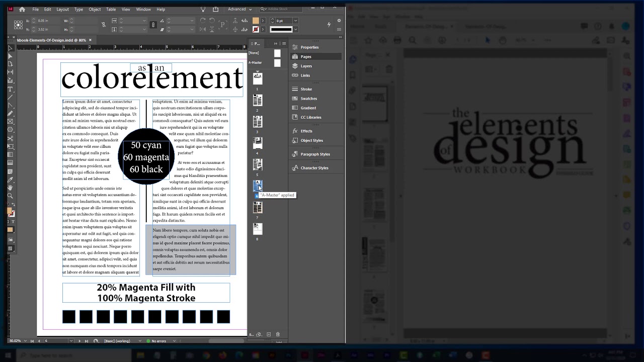Select the Zoom tool
The image size is (644, 362).
pyautogui.click(x=10, y=196)
